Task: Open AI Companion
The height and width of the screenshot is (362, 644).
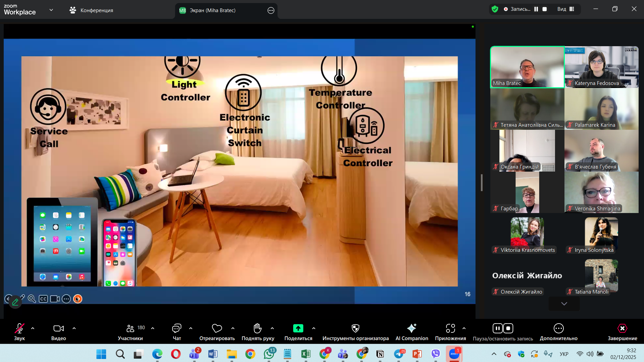Action: (411, 328)
